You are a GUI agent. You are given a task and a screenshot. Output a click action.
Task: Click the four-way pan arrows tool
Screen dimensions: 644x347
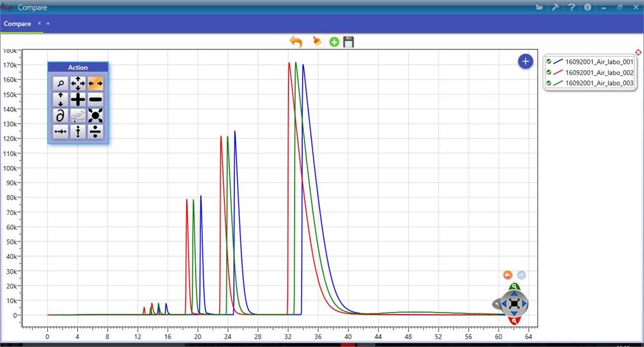coord(77,83)
